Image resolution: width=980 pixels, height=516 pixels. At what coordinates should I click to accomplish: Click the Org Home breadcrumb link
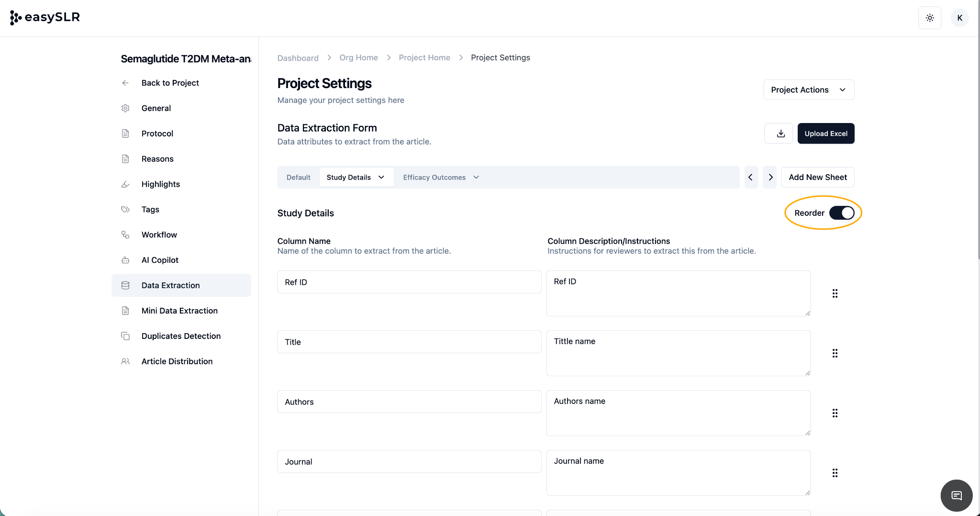point(358,58)
